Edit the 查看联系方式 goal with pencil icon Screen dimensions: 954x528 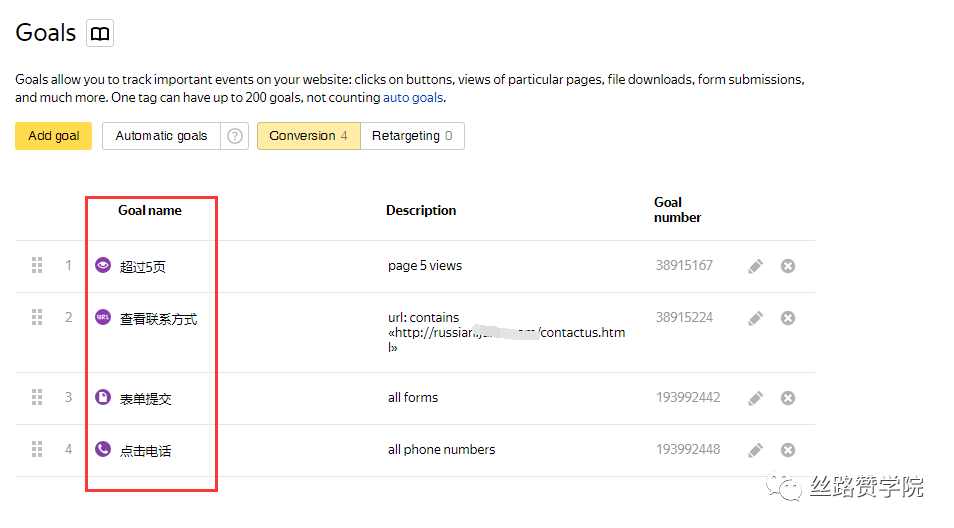pos(756,318)
